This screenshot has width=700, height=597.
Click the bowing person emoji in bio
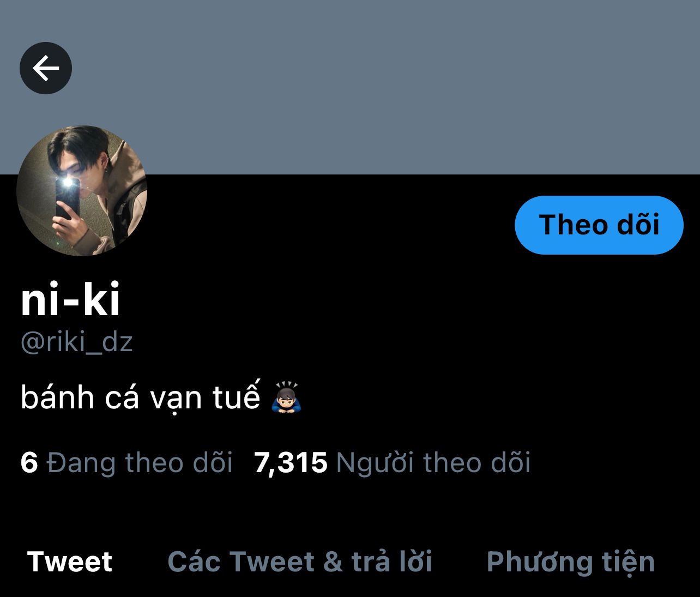coord(287,397)
